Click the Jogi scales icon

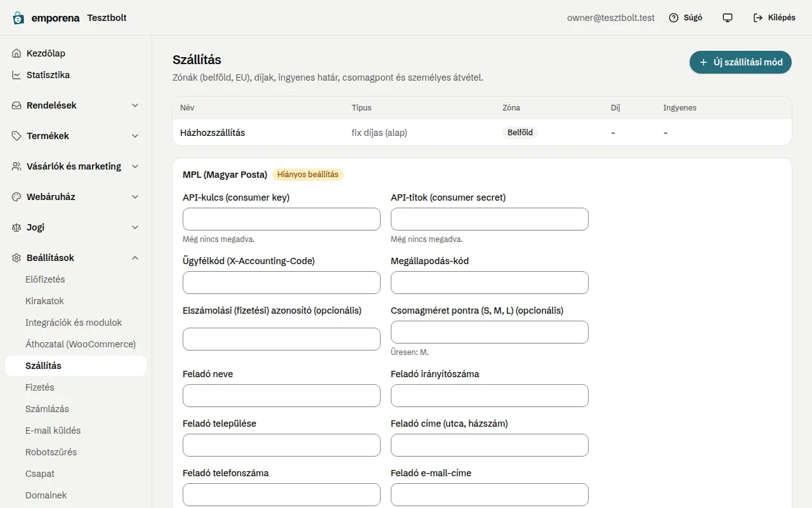16,227
